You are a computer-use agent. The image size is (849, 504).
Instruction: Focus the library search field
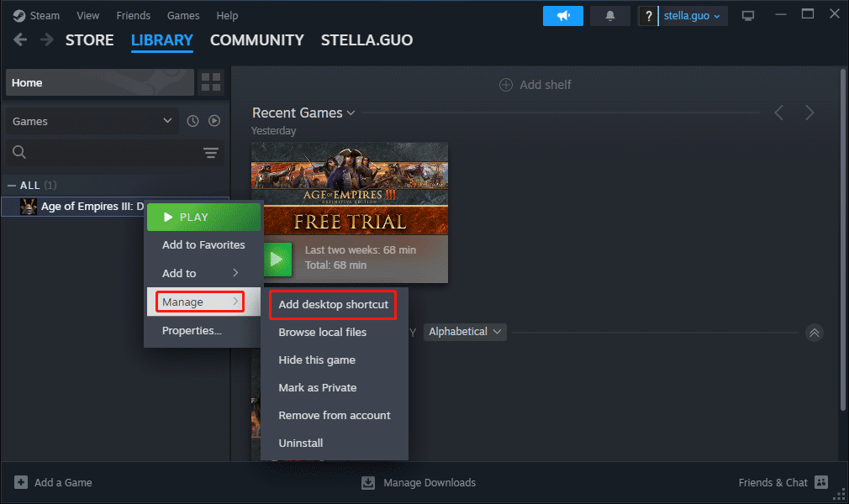[114, 153]
